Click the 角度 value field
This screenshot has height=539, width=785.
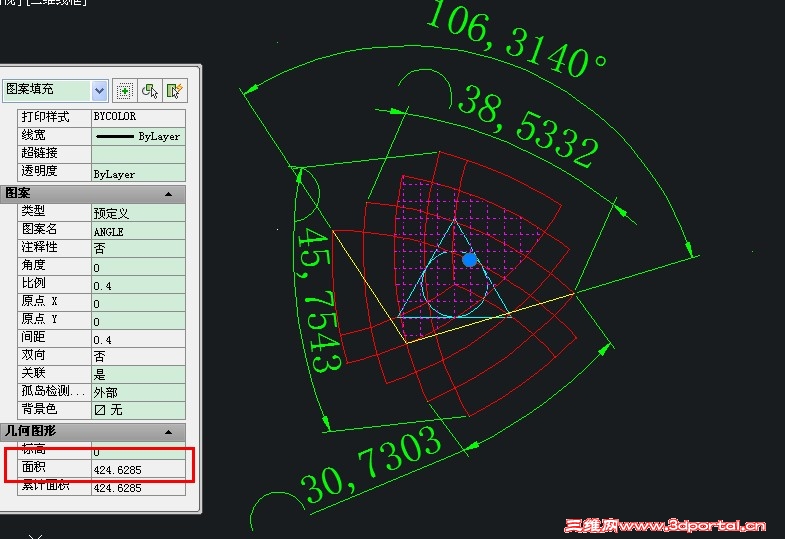click(x=138, y=267)
